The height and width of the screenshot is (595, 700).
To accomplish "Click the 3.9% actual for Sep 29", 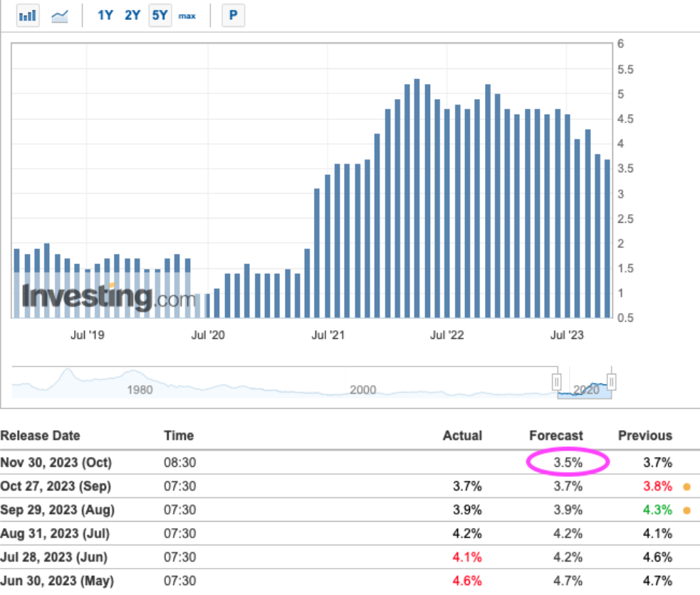I will pyautogui.click(x=467, y=510).
